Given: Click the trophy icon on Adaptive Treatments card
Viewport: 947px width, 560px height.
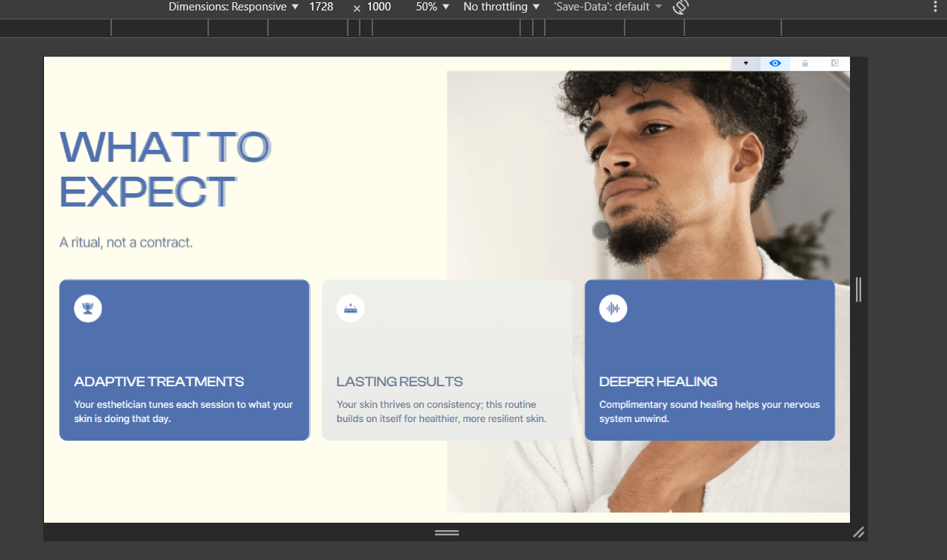Looking at the screenshot, I should point(88,308).
